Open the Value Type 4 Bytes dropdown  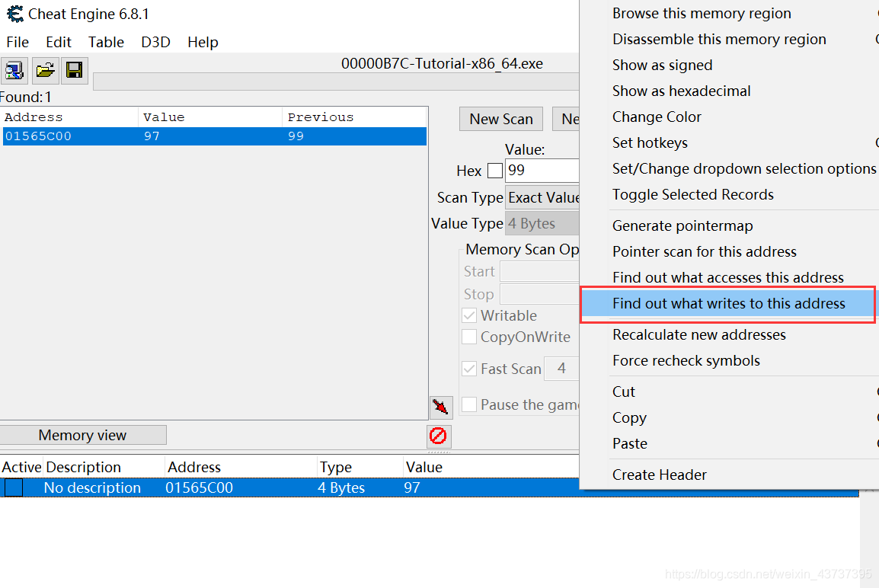click(542, 224)
